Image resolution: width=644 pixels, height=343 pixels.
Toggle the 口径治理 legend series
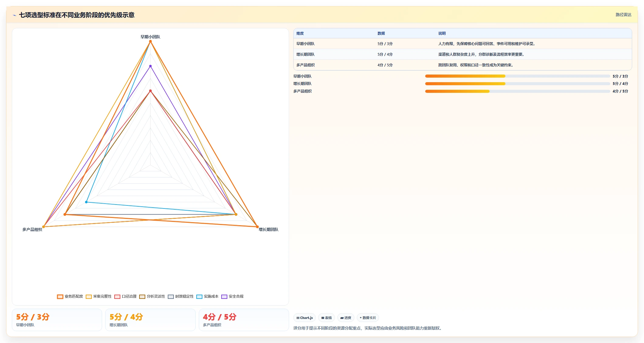click(x=125, y=296)
